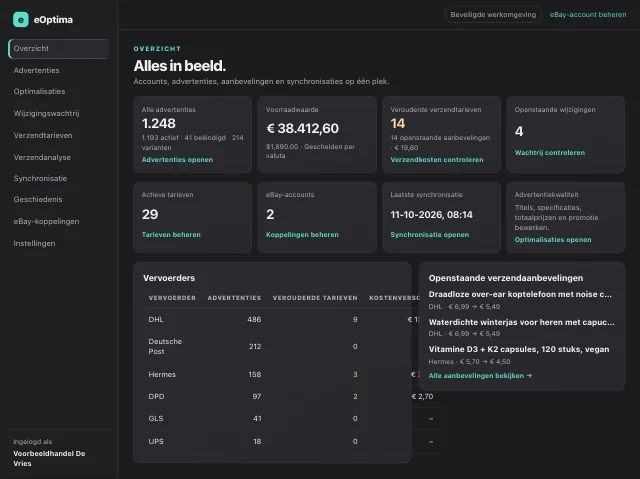Viewport: 640px width, 479px height.
Task: Click the 1.248 Alle advertenties value
Action: click(x=158, y=123)
